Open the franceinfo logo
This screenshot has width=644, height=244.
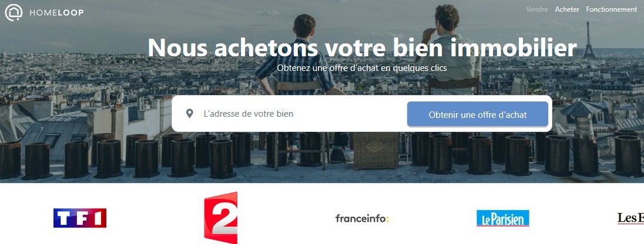tap(362, 219)
